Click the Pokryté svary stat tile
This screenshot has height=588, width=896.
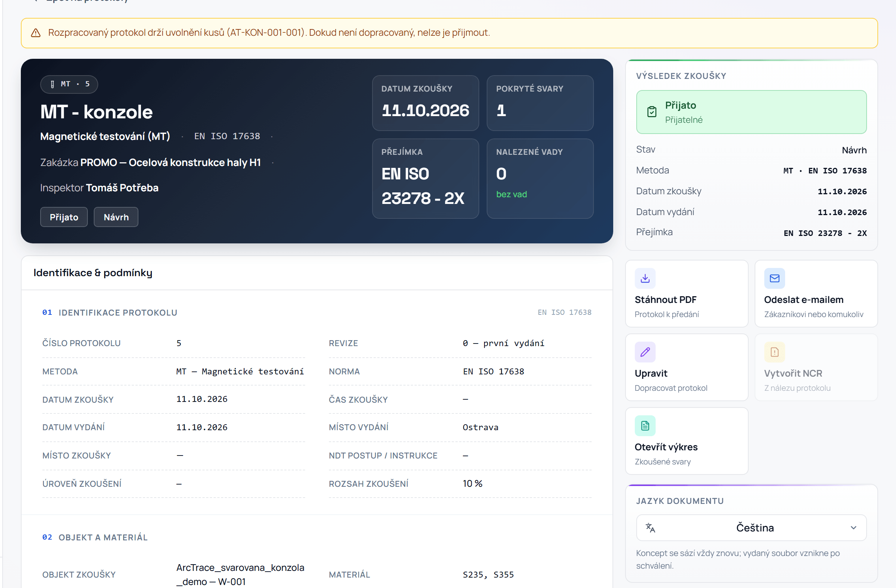tap(540, 103)
